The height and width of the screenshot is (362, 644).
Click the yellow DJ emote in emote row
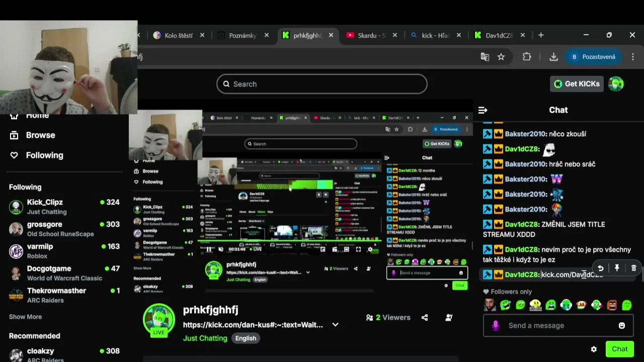[x=536, y=305]
